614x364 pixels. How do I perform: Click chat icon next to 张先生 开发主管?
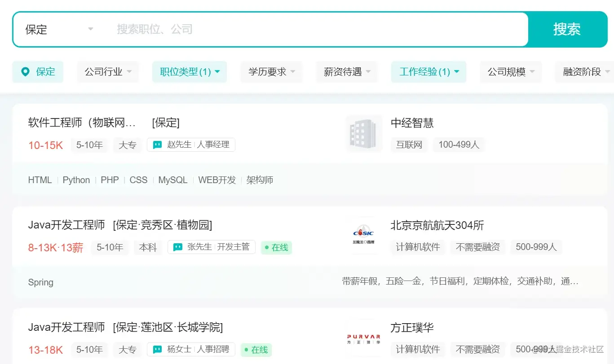178,247
